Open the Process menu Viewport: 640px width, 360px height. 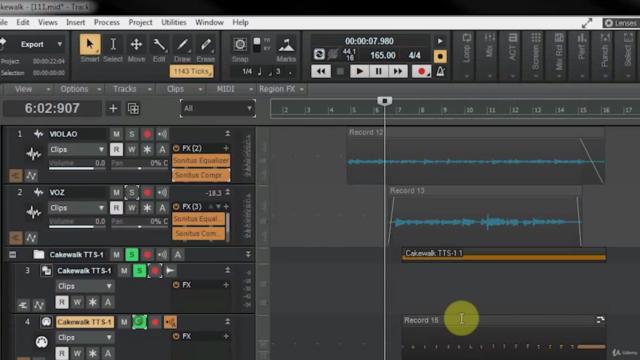tap(107, 22)
